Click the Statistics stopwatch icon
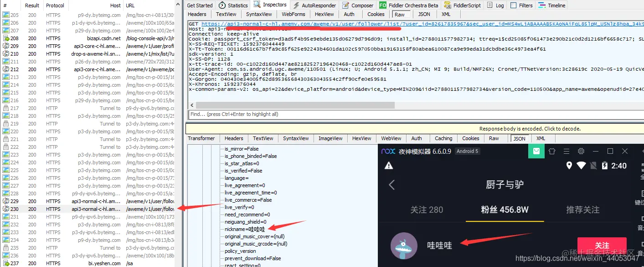The image size is (644, 267). 222,5
